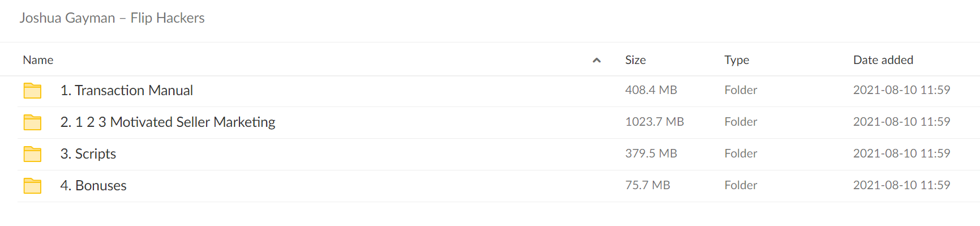This screenshot has width=980, height=226.
Task: Open the 4. Bonuses folder
Action: tap(93, 186)
